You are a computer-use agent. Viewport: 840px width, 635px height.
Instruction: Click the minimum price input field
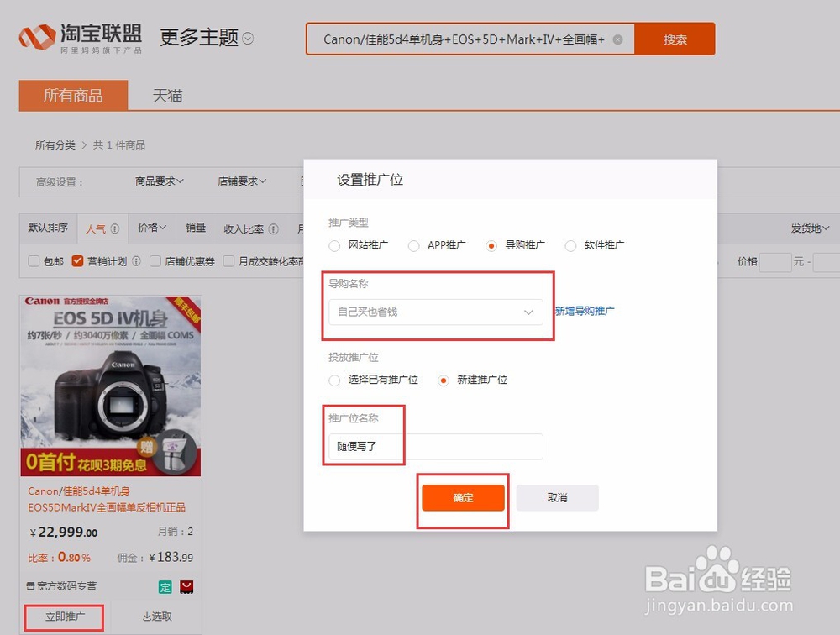click(x=775, y=262)
